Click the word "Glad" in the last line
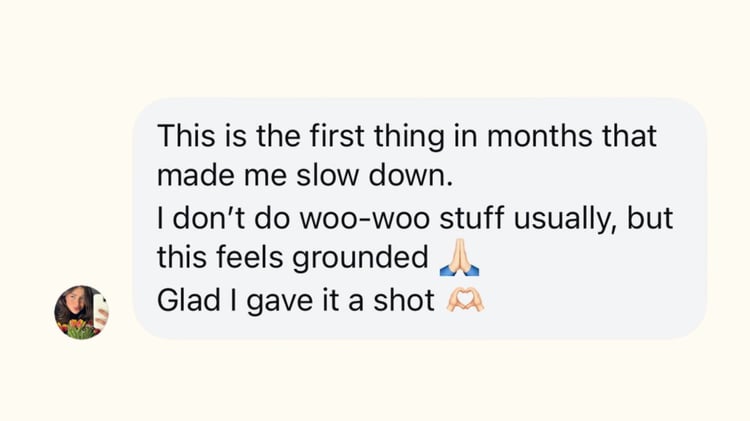Viewport: 750px width, 421px height. tap(187, 300)
